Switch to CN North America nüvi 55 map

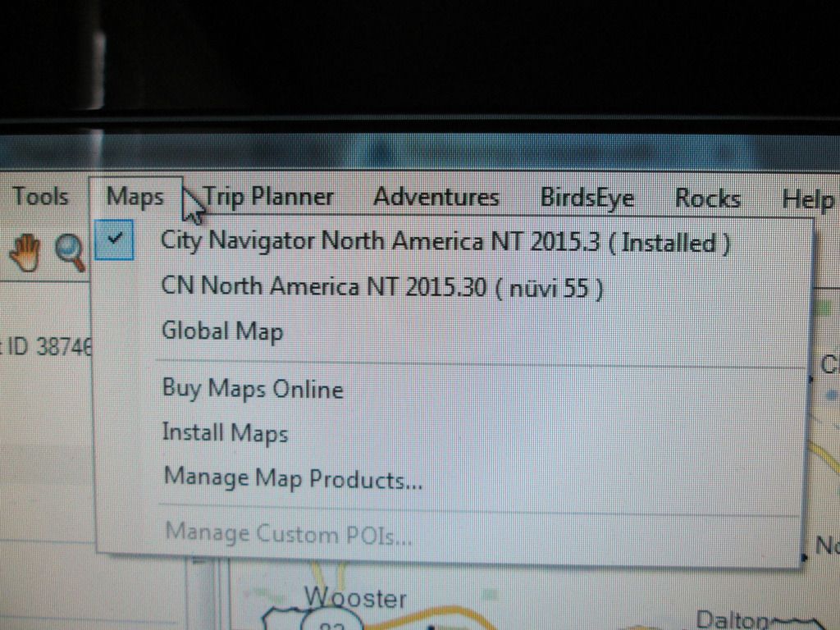point(382,287)
